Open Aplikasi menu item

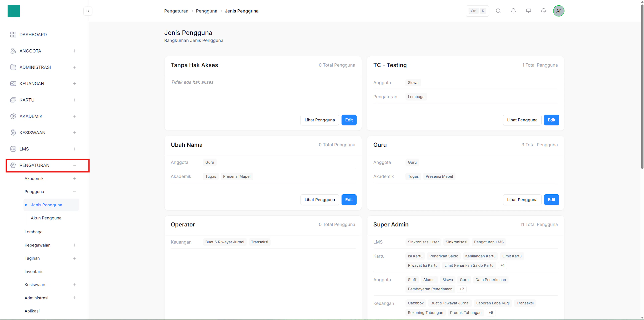[32, 311]
